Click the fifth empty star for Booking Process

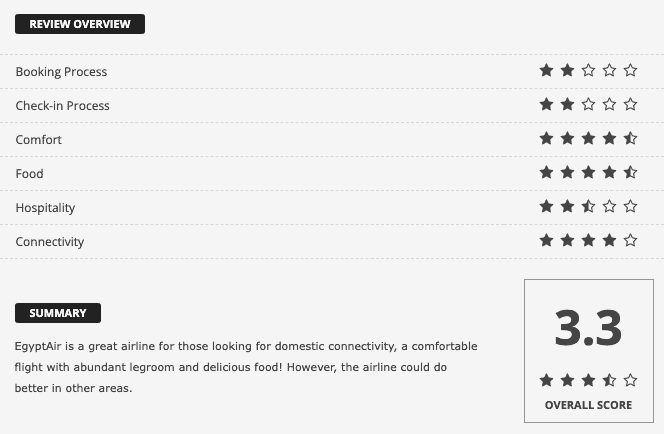pyautogui.click(x=630, y=70)
